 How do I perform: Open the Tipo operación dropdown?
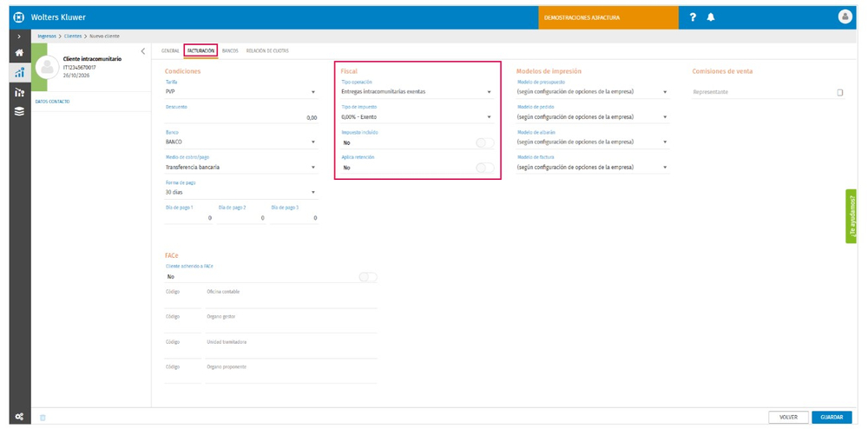point(418,92)
